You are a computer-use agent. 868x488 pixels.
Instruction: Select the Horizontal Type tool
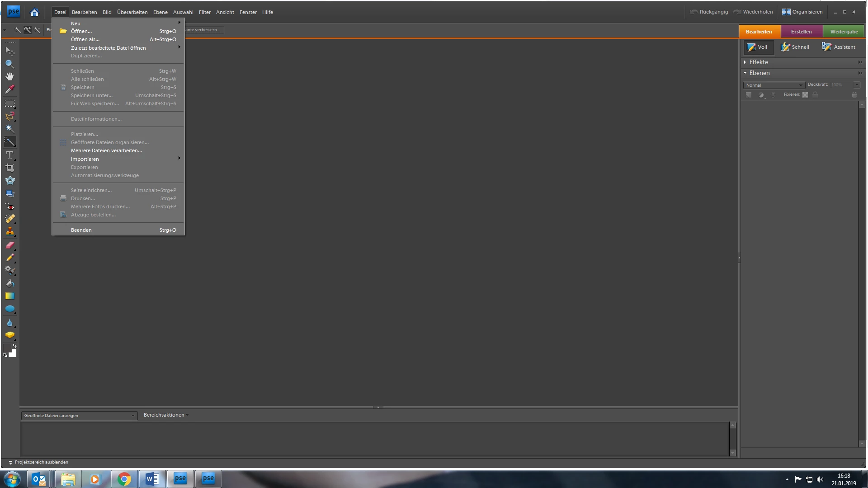pyautogui.click(x=9, y=155)
